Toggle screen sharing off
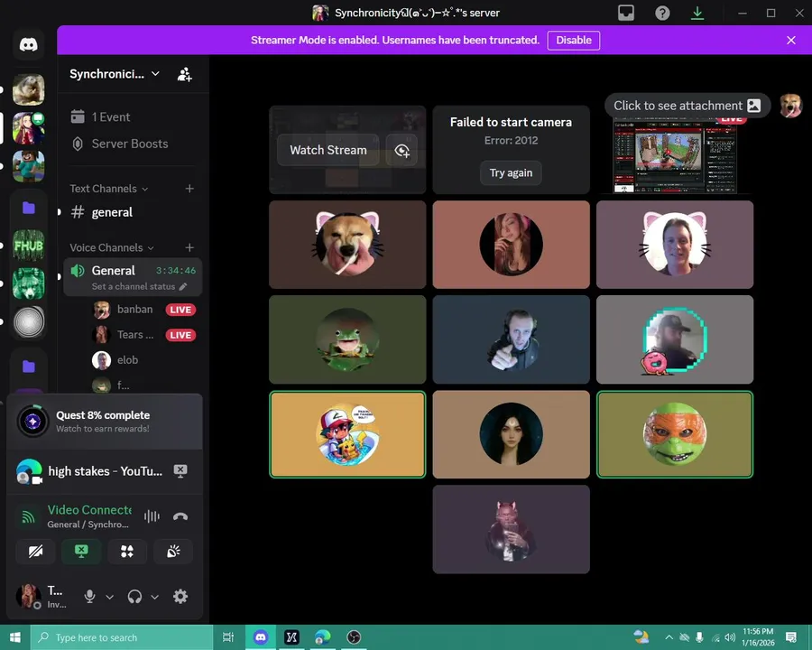The width and height of the screenshot is (812, 650). tap(81, 551)
